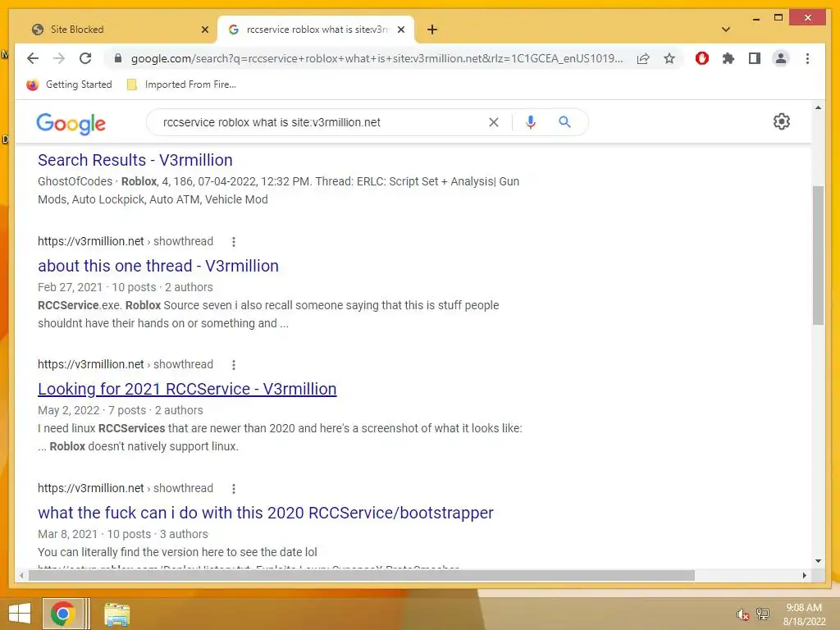
Task: Open a new browser tab
Action: tap(432, 30)
